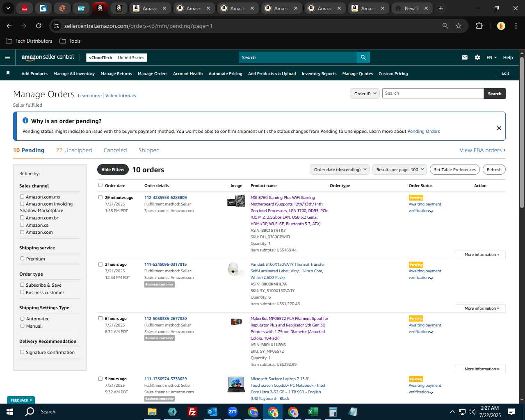
Task: Click Set Table Preferences button
Action: click(x=455, y=169)
